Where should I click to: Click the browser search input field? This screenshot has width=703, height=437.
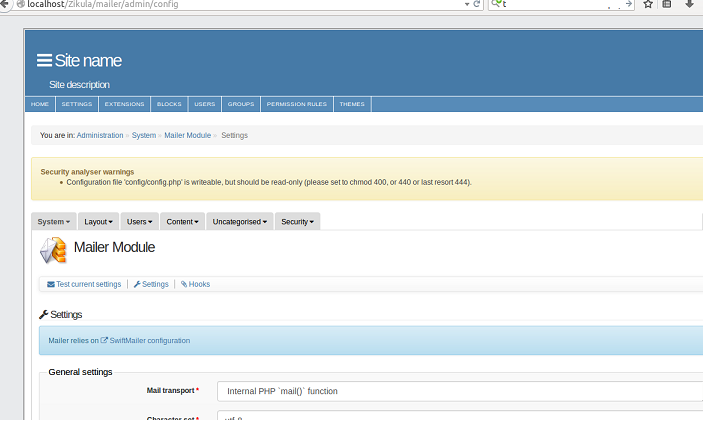coord(563,4)
